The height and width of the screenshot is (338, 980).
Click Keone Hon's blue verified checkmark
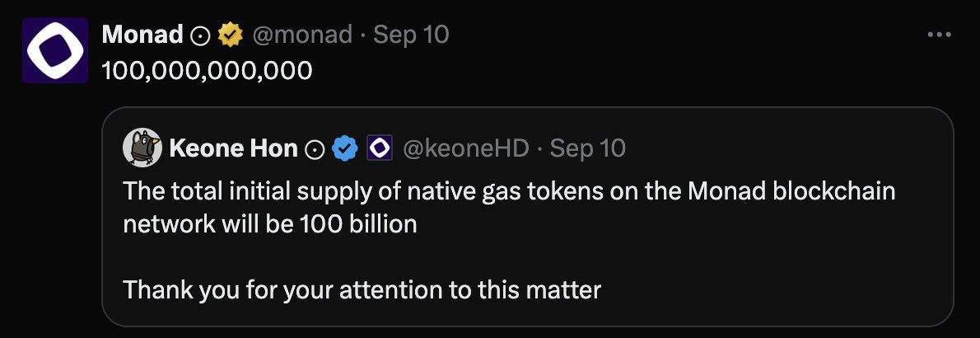344,148
